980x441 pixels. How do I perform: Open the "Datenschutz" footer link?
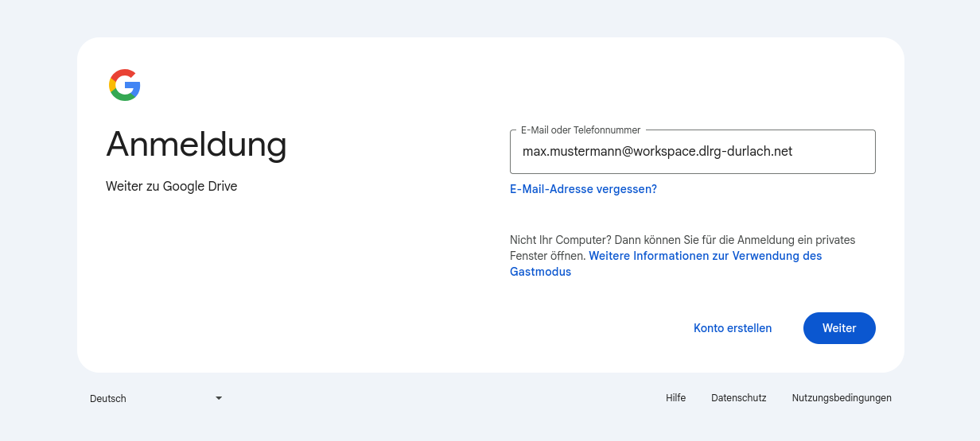(x=738, y=398)
